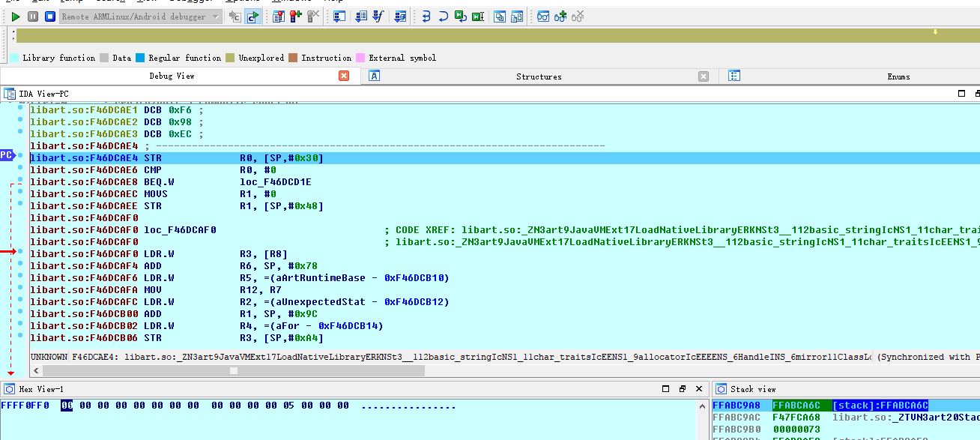Pause the running process
The image size is (980, 440).
[x=33, y=16]
